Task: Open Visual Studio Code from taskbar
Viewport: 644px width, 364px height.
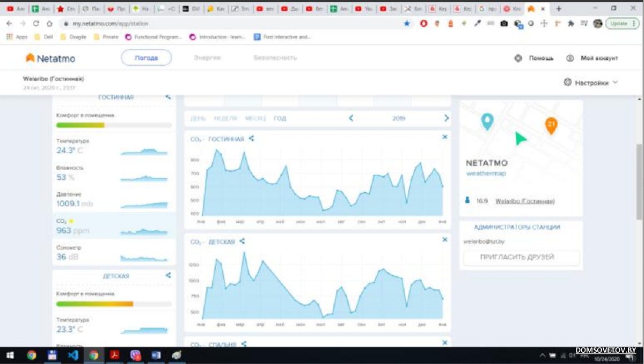Action: pyautogui.click(x=73, y=355)
